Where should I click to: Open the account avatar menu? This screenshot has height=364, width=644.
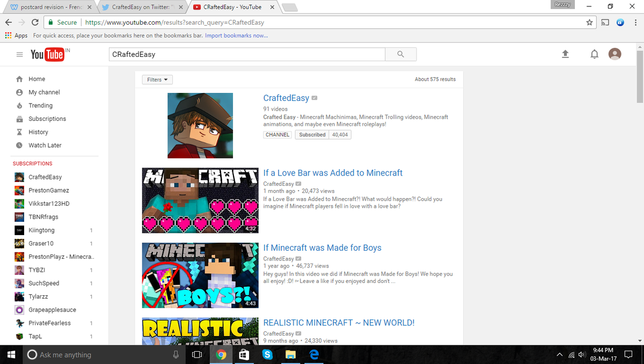click(x=615, y=54)
